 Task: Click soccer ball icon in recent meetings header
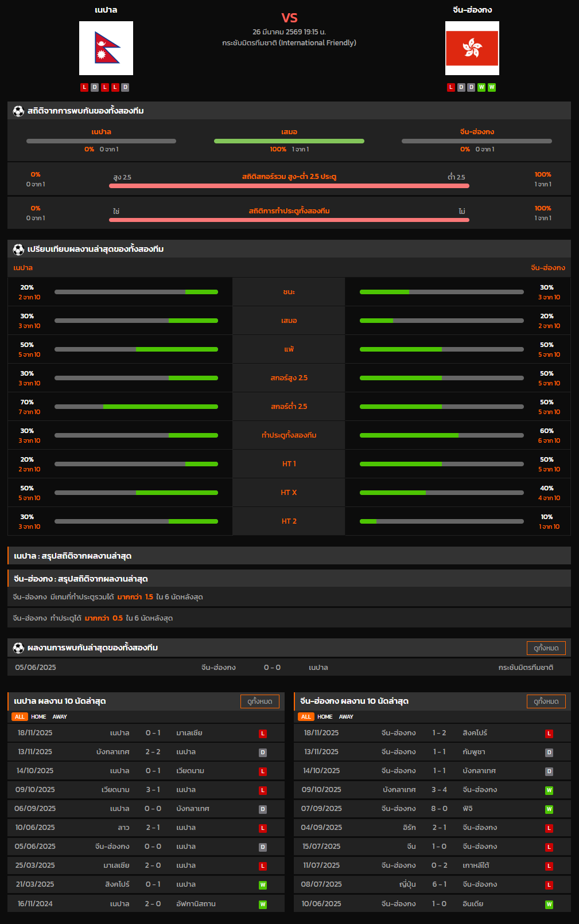pyautogui.click(x=18, y=648)
